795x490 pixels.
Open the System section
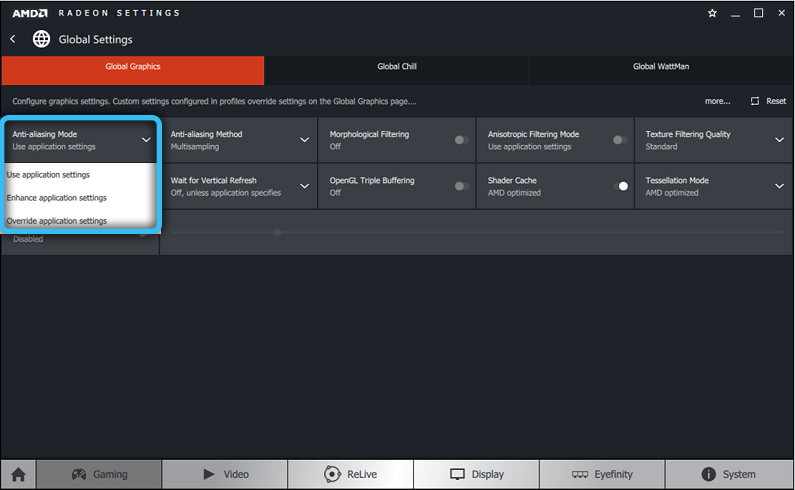tap(729, 474)
